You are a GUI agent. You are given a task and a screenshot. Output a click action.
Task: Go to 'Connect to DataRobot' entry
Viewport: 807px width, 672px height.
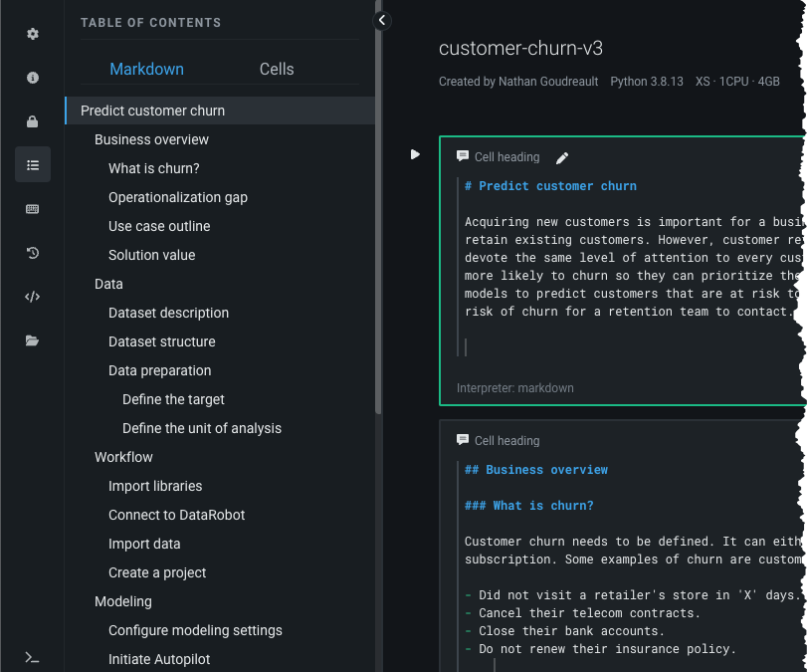[176, 515]
